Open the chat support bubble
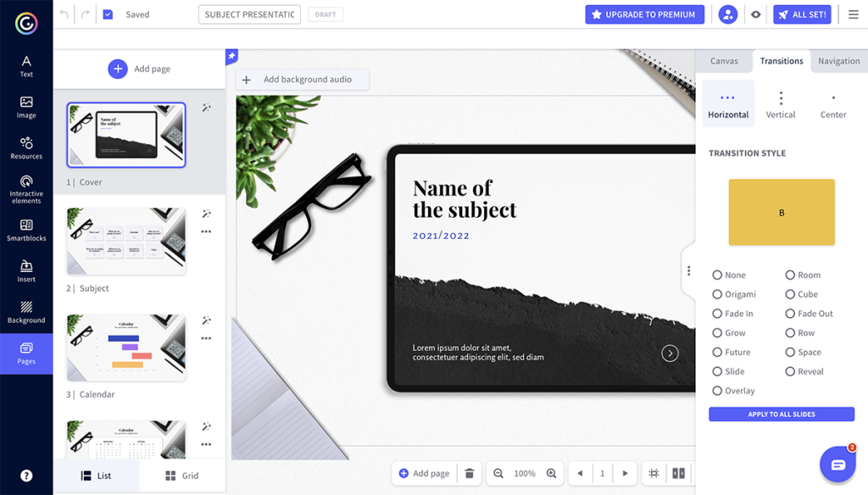Screen dimensions: 868x495 (x=838, y=464)
